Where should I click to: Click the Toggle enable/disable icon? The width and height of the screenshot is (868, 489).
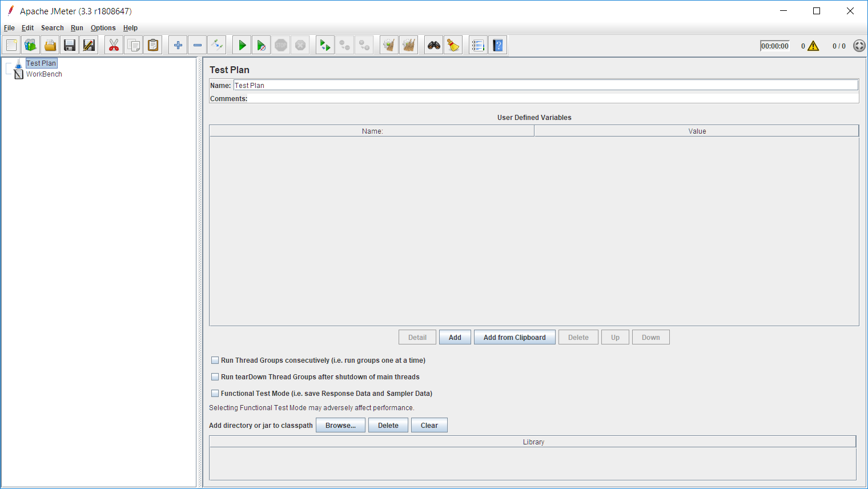click(x=217, y=45)
